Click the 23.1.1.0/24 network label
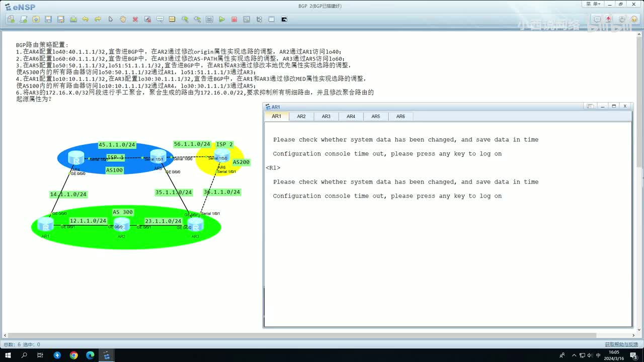644x362 pixels. 163,221
